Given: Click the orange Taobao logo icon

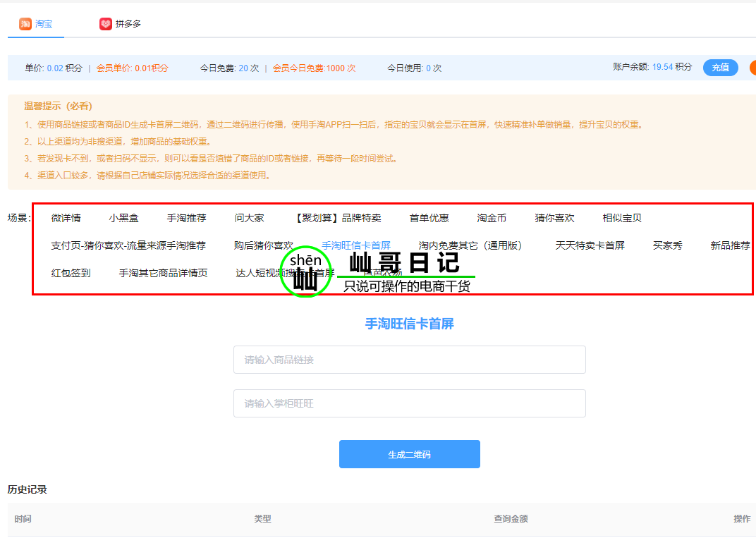Looking at the screenshot, I should tap(25, 24).
